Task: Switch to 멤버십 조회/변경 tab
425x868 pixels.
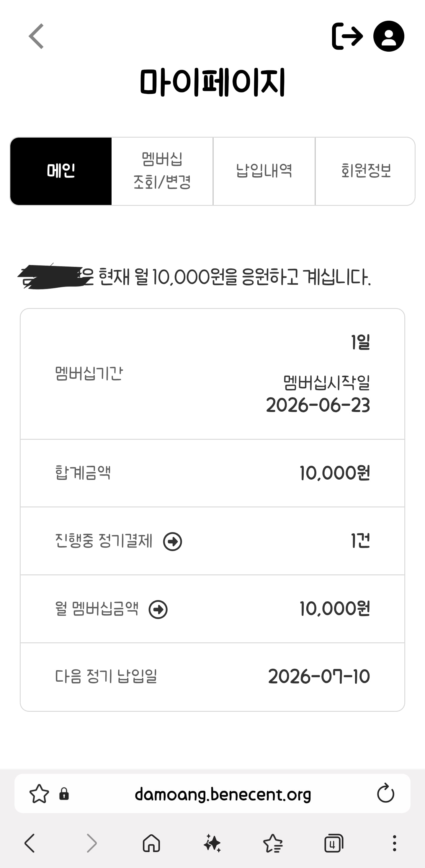Action: (162, 171)
